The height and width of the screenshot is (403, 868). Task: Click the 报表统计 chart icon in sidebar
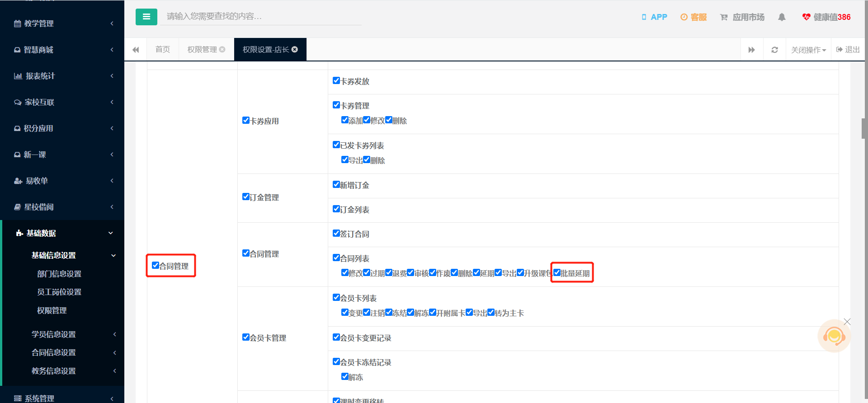pyautogui.click(x=18, y=76)
